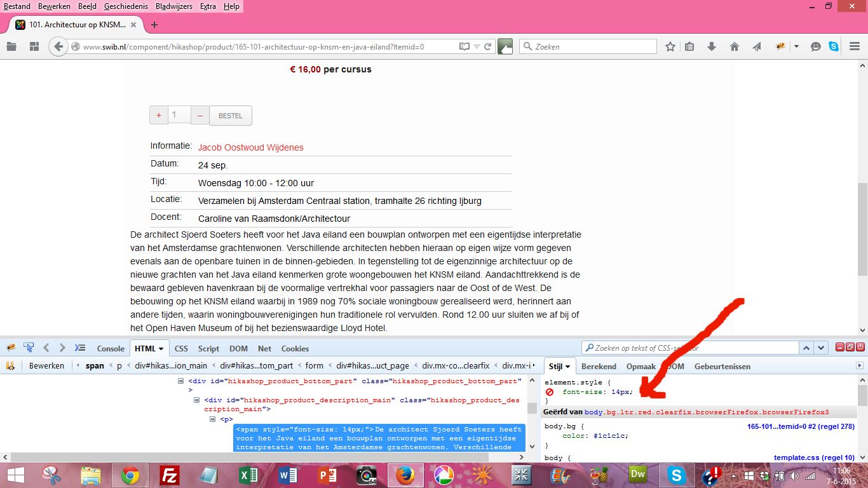
Task: Open the Stijl panel dropdown menu
Action: coord(568,367)
